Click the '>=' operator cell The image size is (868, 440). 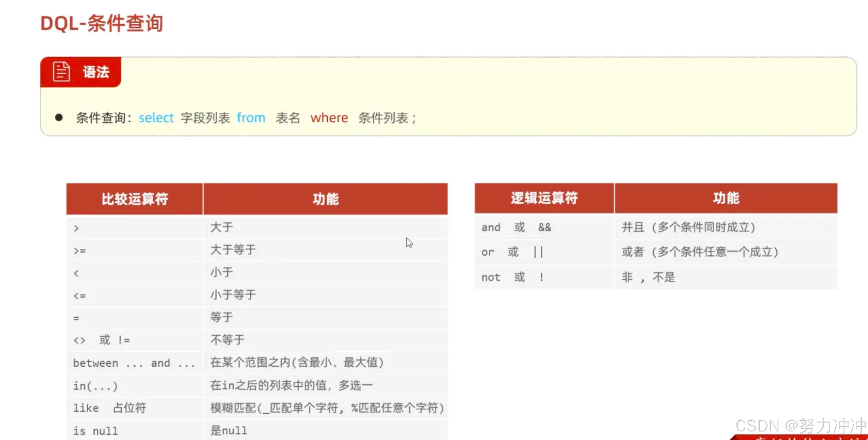(80, 251)
